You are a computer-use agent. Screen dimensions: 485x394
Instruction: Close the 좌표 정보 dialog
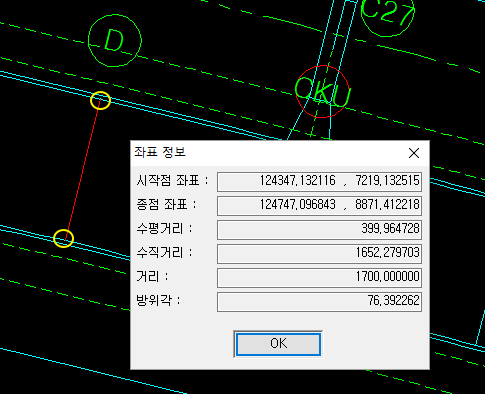pos(414,153)
